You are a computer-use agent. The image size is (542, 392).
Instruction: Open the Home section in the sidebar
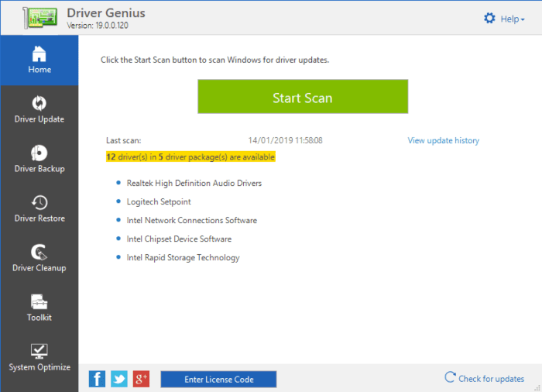(39, 60)
